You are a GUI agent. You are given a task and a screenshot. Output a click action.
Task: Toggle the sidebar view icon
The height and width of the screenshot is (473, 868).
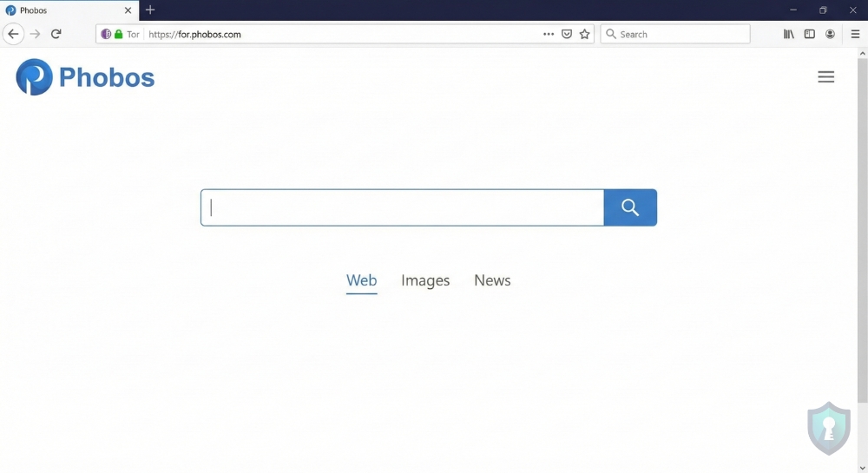point(809,34)
